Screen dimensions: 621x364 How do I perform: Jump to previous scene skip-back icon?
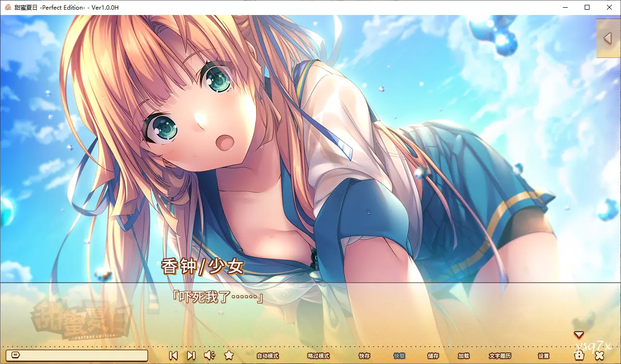click(173, 356)
